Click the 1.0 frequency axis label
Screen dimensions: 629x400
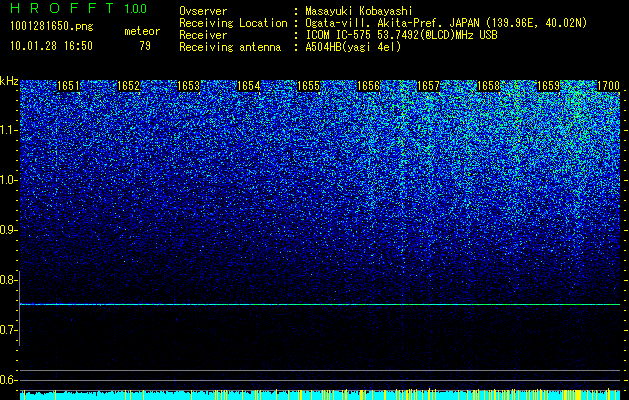click(x=8, y=180)
